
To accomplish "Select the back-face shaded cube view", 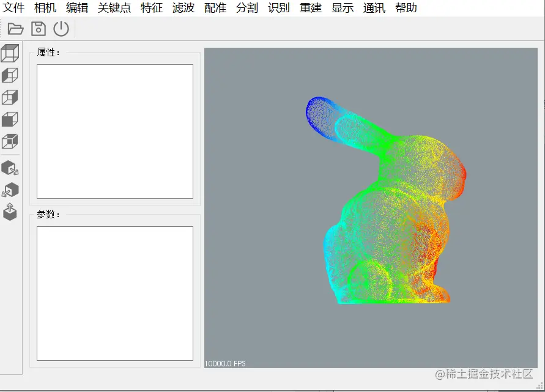I will pos(10,141).
